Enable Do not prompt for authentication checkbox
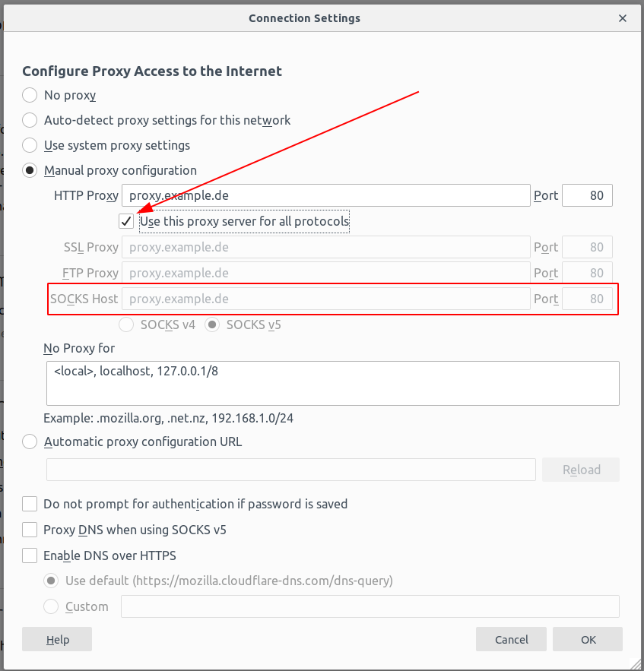 tap(29, 504)
